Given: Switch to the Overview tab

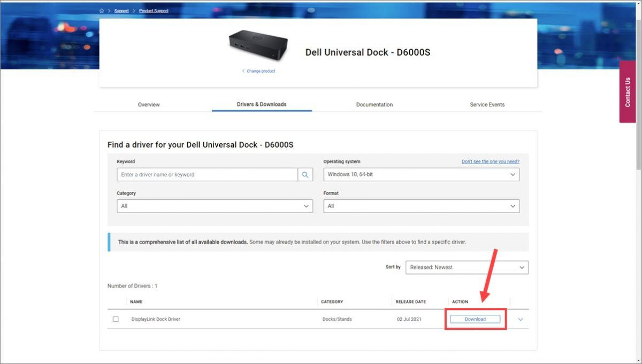Looking at the screenshot, I should tap(148, 104).
